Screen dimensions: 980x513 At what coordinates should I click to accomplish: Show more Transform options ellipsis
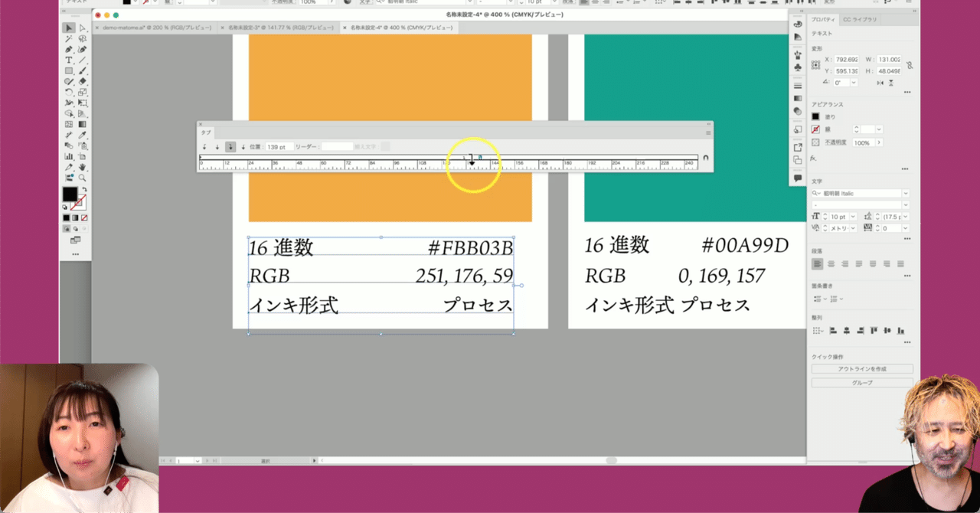(x=907, y=92)
